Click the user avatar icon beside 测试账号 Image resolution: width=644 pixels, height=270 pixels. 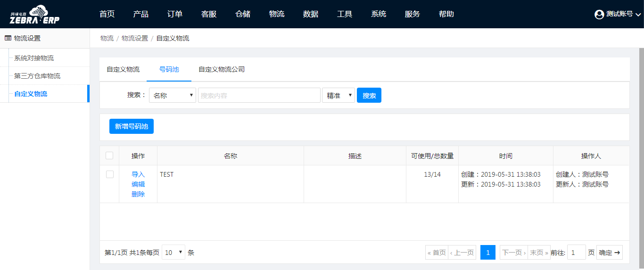[x=599, y=15]
